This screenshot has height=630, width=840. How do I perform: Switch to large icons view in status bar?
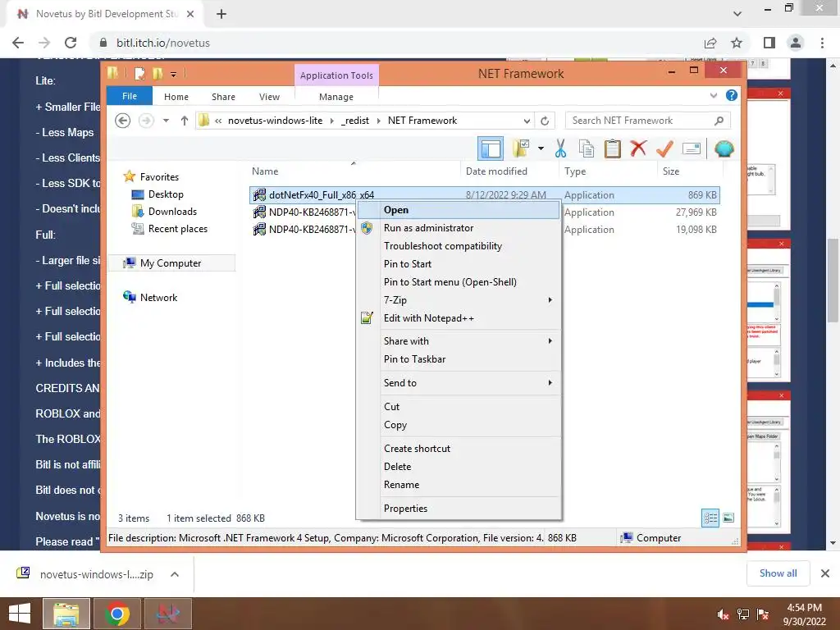pyautogui.click(x=728, y=518)
